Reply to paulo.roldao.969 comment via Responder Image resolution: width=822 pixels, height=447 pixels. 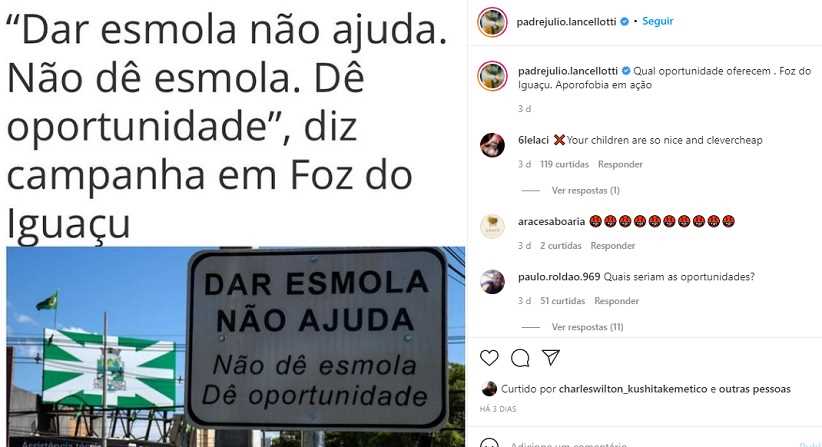point(616,301)
